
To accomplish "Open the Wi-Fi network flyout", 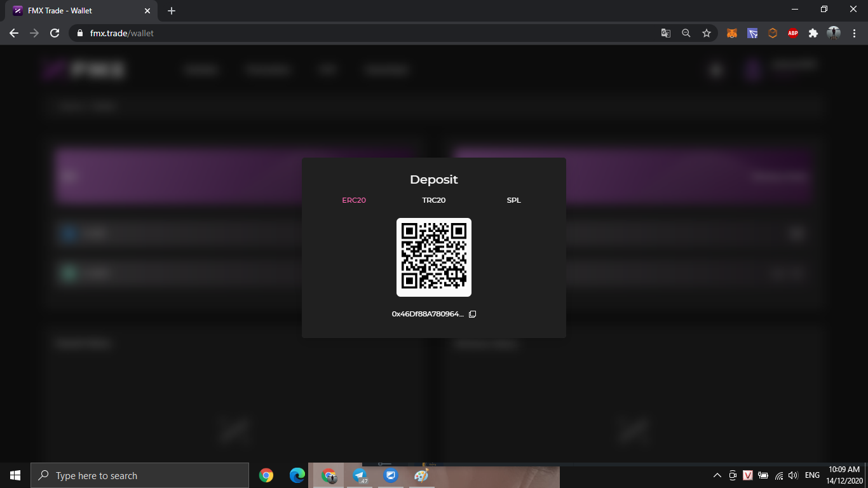I will tap(778, 475).
